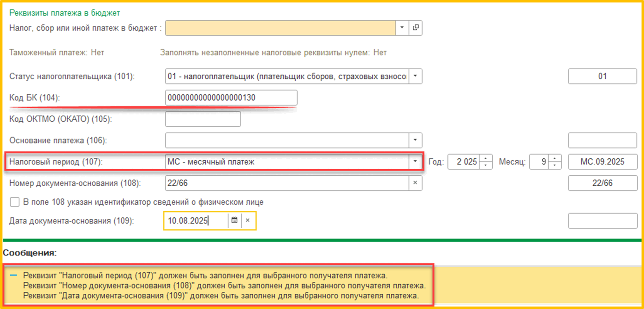
Task: Click the document number field containing 22/66
Action: point(287,183)
